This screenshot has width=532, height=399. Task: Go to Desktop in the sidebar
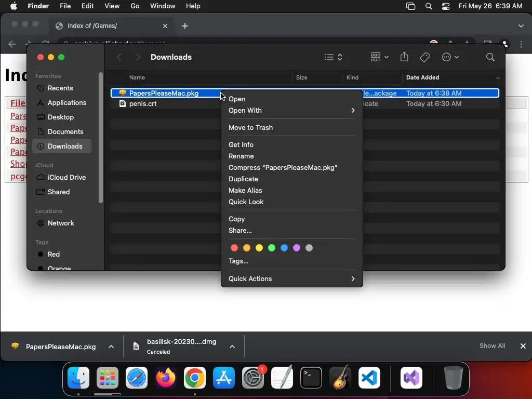coord(62,117)
